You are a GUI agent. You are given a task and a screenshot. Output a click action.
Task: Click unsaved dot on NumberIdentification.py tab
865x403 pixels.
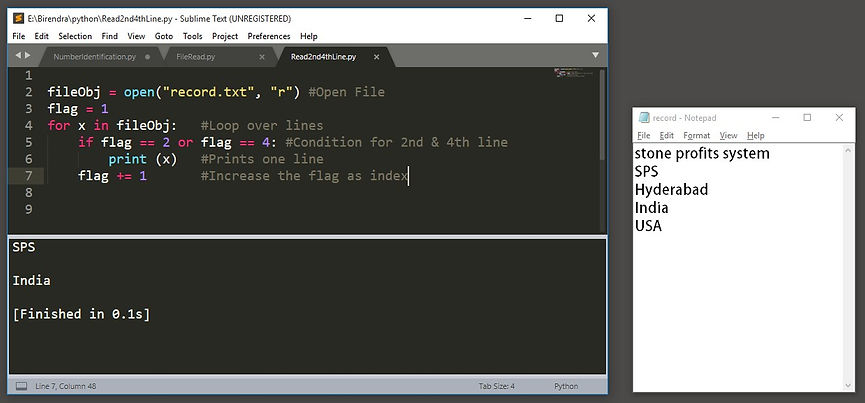pos(147,57)
